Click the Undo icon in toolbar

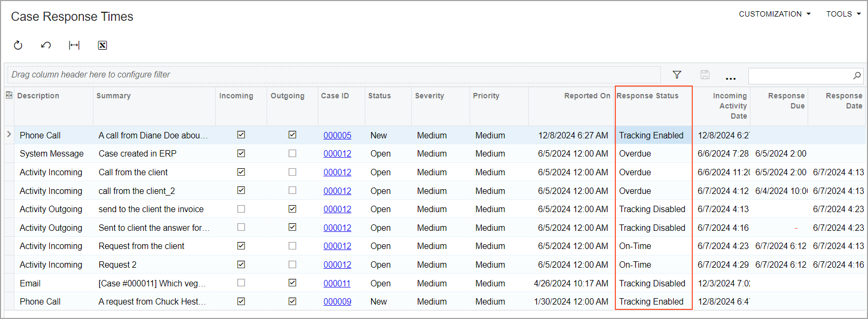(x=46, y=45)
